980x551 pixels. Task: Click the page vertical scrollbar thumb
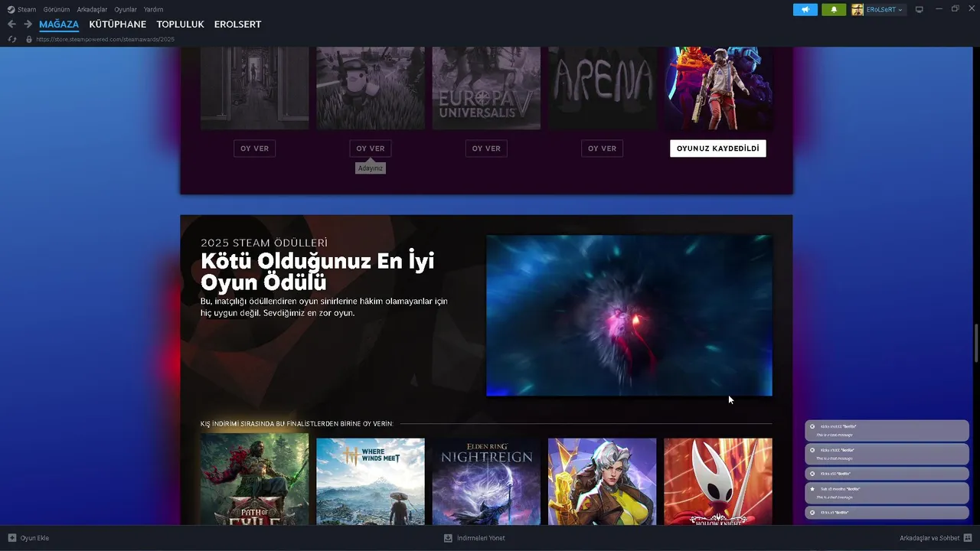(x=976, y=344)
